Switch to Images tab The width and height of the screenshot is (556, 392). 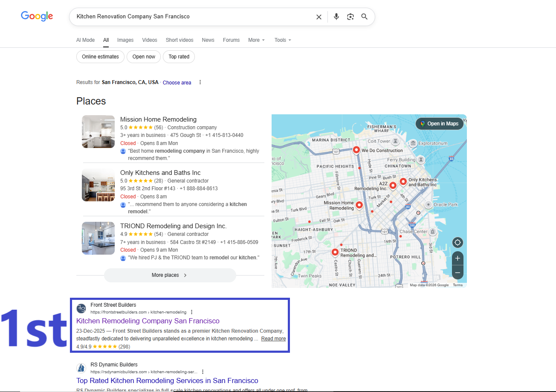tap(125, 40)
